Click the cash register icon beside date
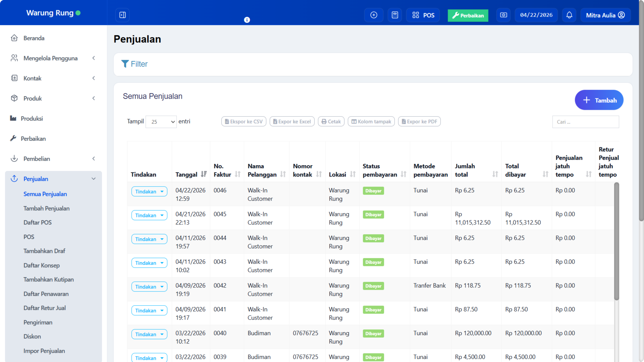Screen dimensions: 644x362 pos(503,15)
